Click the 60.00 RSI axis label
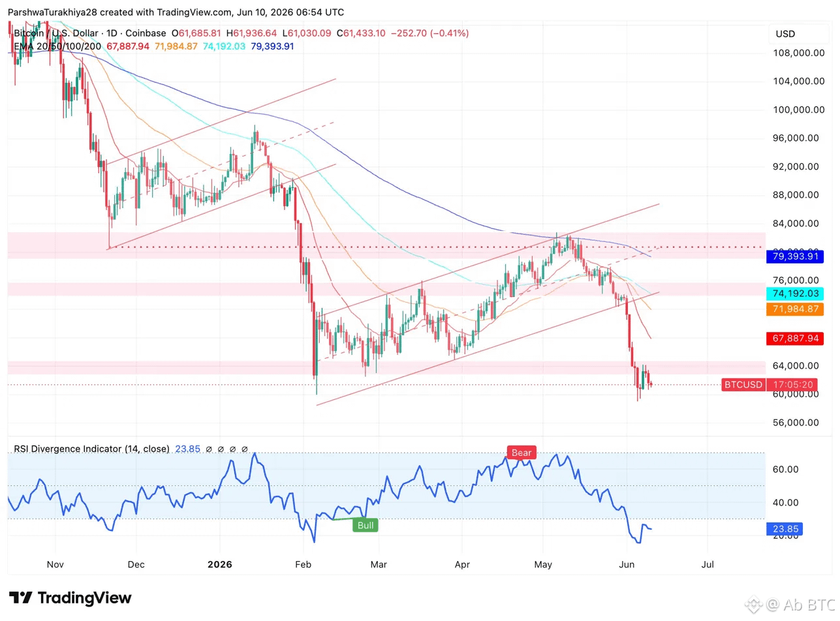The width and height of the screenshot is (840, 621). [785, 469]
